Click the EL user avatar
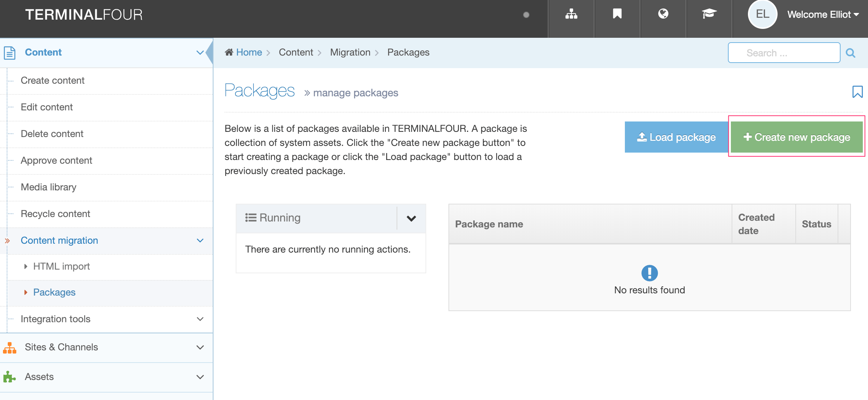 762,14
